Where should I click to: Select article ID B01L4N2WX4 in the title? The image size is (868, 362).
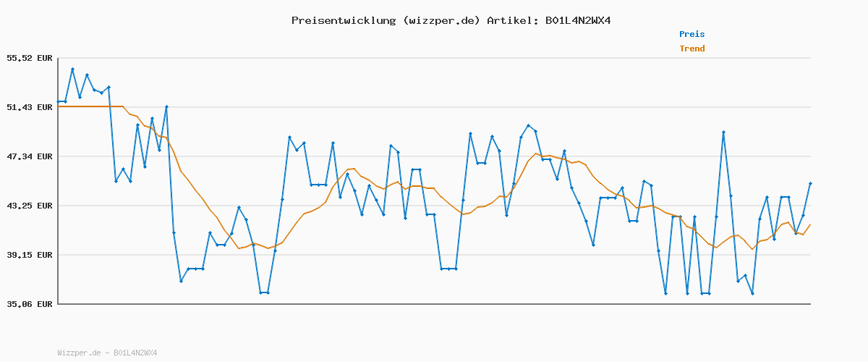tap(577, 20)
